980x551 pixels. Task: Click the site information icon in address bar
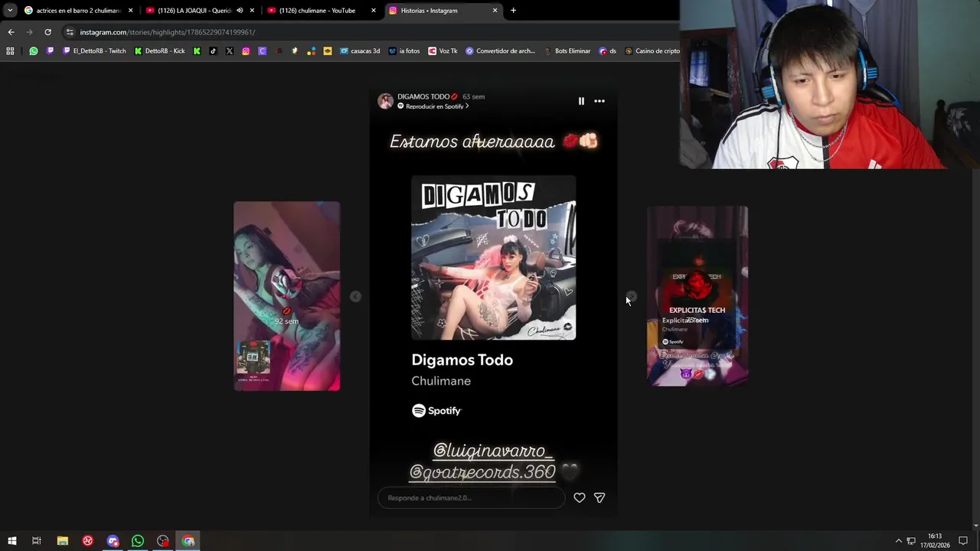[70, 32]
